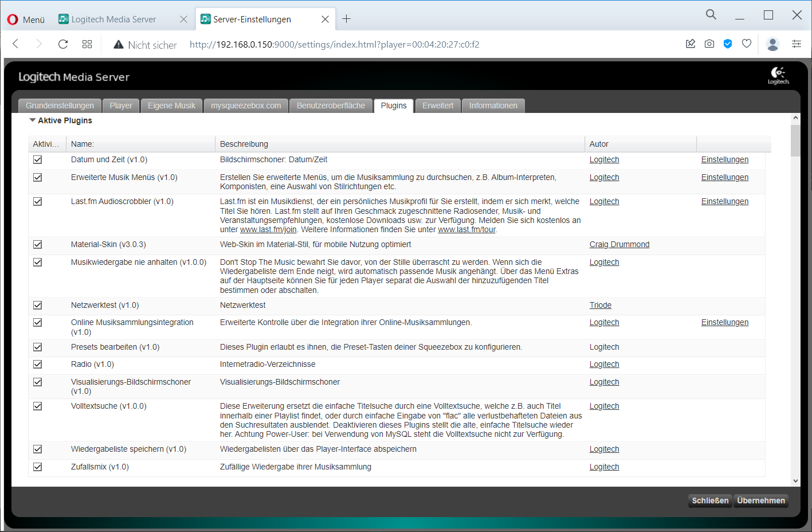Toggle Visualisierungs-Bildschirmschoner checkbox

(38, 382)
